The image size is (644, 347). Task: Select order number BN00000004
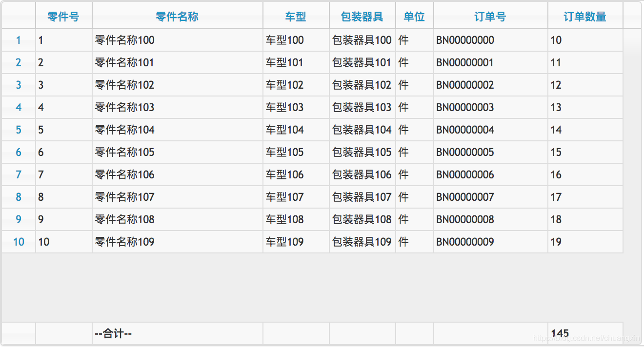(491, 130)
